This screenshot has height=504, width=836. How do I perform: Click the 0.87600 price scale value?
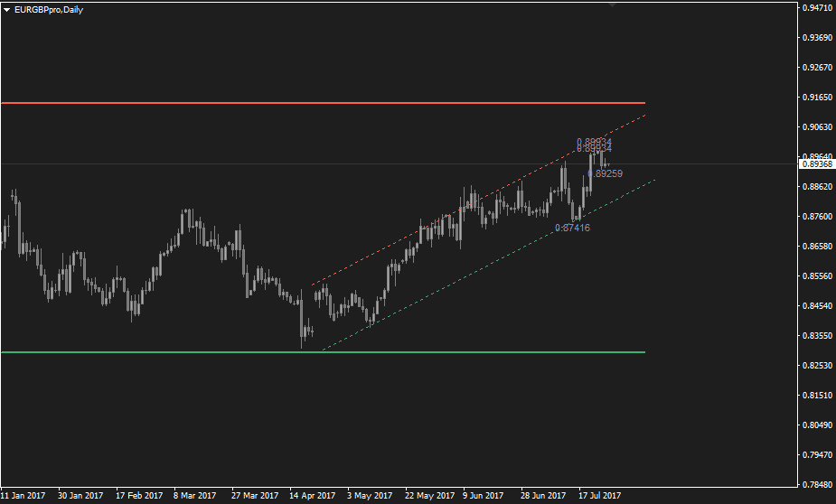(x=817, y=216)
